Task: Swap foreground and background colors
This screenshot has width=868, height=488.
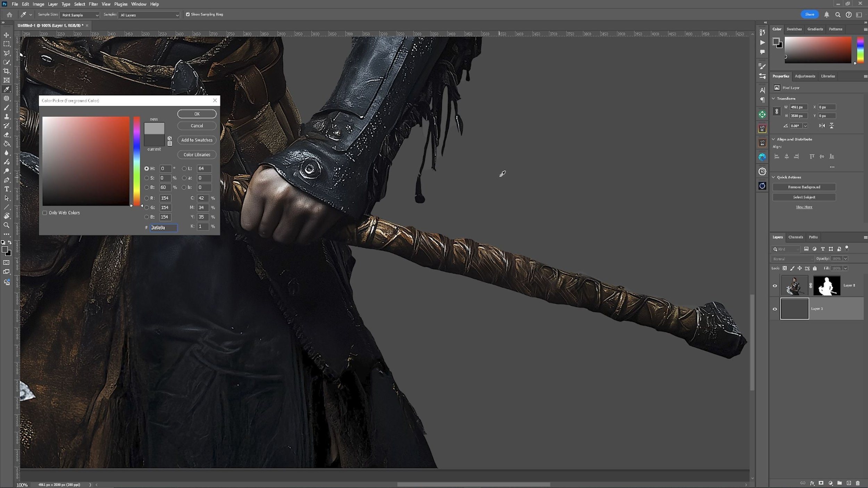Action: pyautogui.click(x=10, y=242)
